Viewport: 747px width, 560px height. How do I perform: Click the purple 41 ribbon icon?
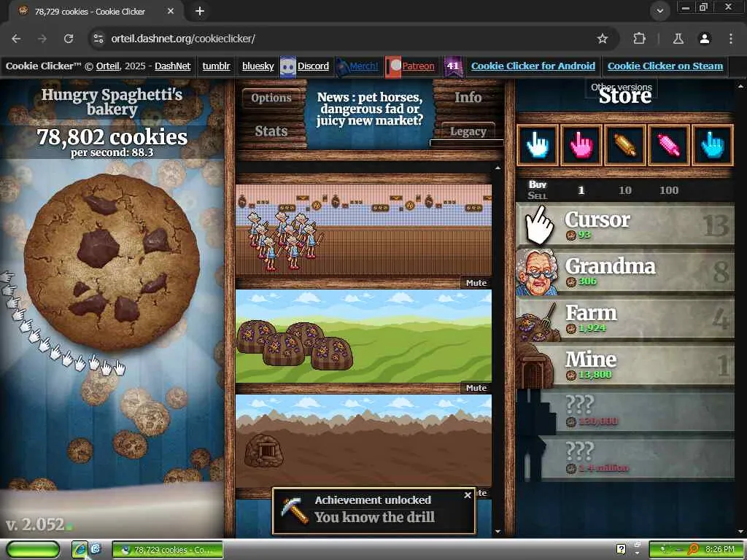tap(452, 66)
